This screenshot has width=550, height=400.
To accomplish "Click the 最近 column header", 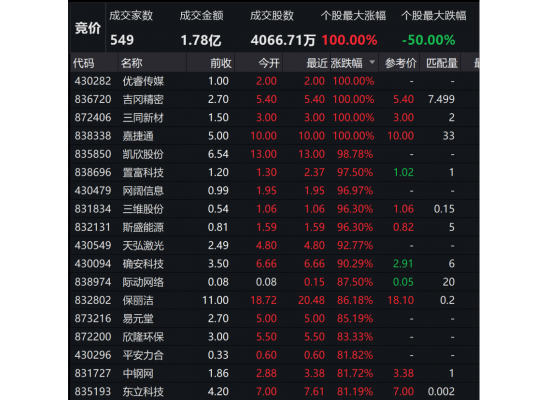I will coord(317,63).
